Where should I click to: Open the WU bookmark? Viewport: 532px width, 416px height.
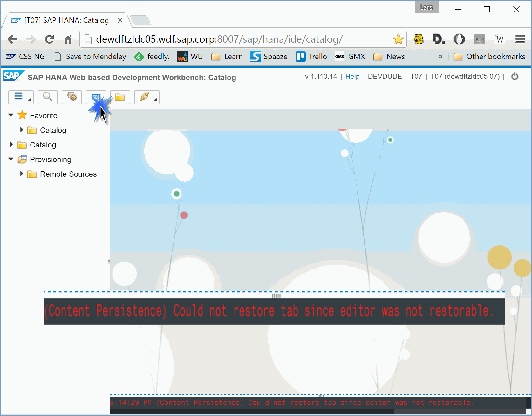click(x=190, y=57)
